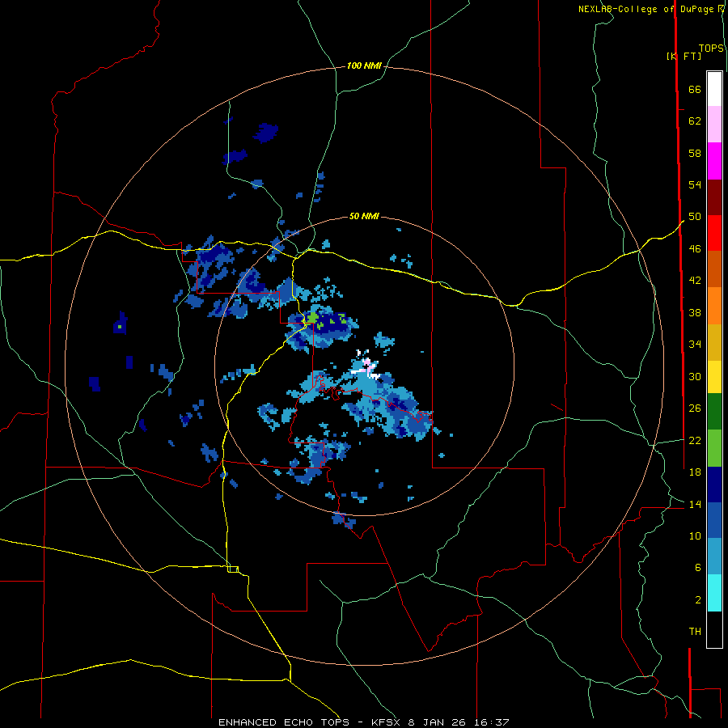This screenshot has width=728, height=728.
Task: Select the cyan legend color band
Action: click(x=714, y=593)
